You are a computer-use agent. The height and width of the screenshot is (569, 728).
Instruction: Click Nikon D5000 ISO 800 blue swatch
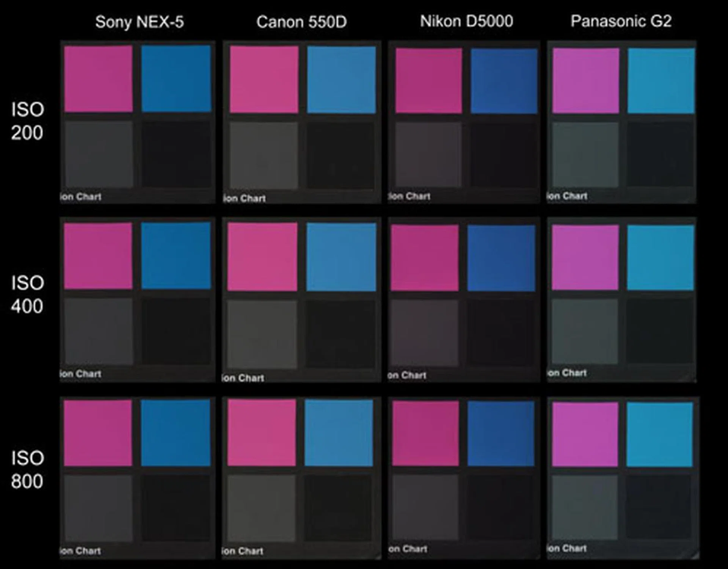tap(501, 434)
